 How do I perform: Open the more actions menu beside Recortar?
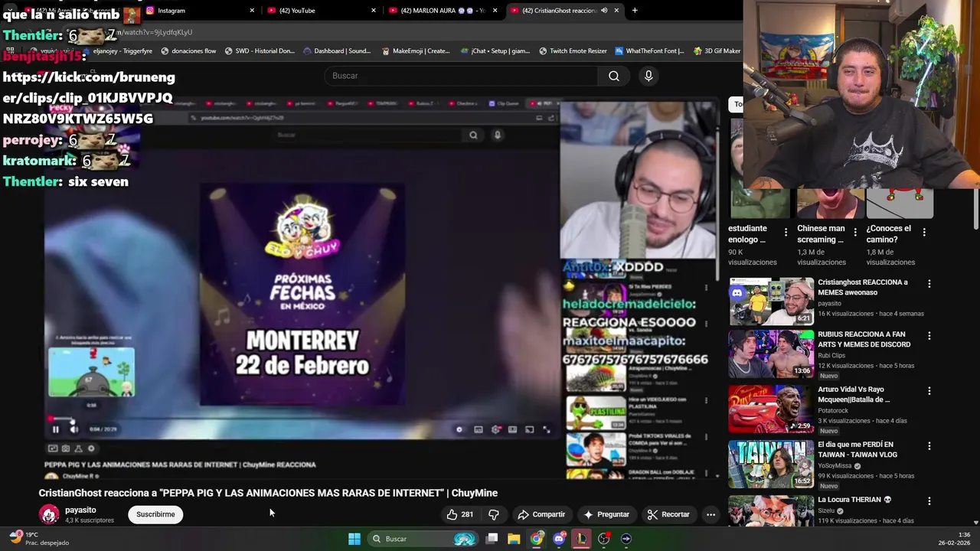710,514
